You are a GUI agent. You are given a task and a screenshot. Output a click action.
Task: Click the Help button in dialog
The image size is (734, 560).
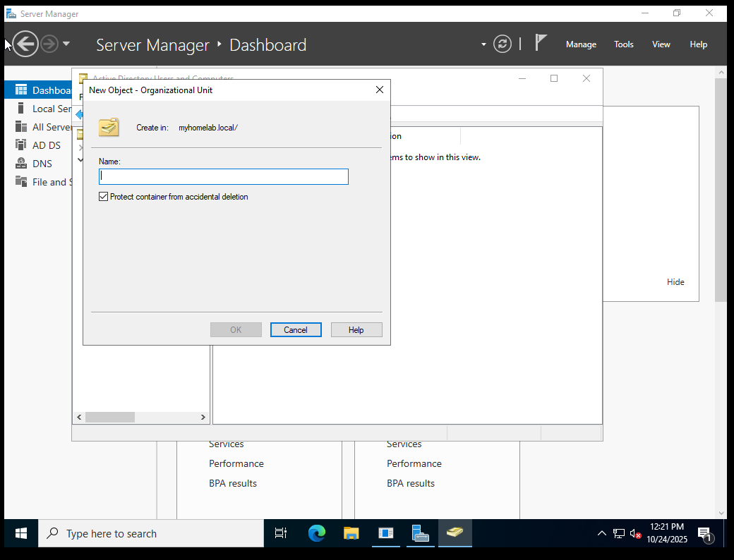(356, 330)
